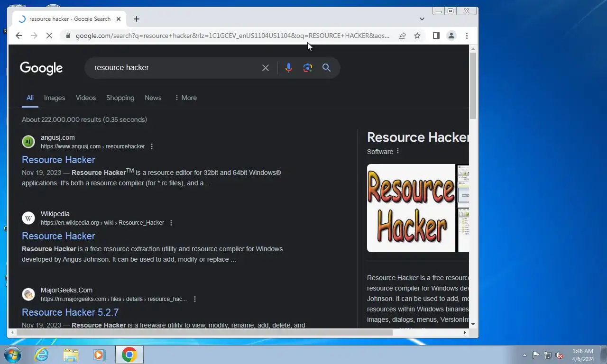Image resolution: width=607 pixels, height=364 pixels.
Task: Close the resource hacker search tab
Action: (x=119, y=19)
